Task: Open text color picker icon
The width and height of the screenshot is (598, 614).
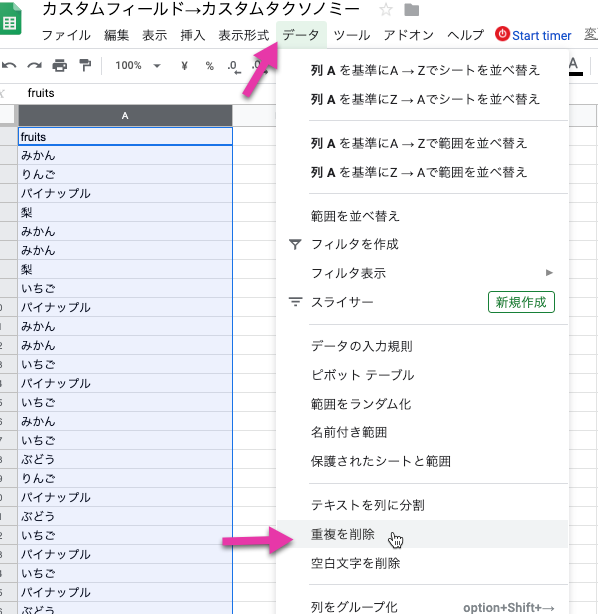Action: [574, 66]
